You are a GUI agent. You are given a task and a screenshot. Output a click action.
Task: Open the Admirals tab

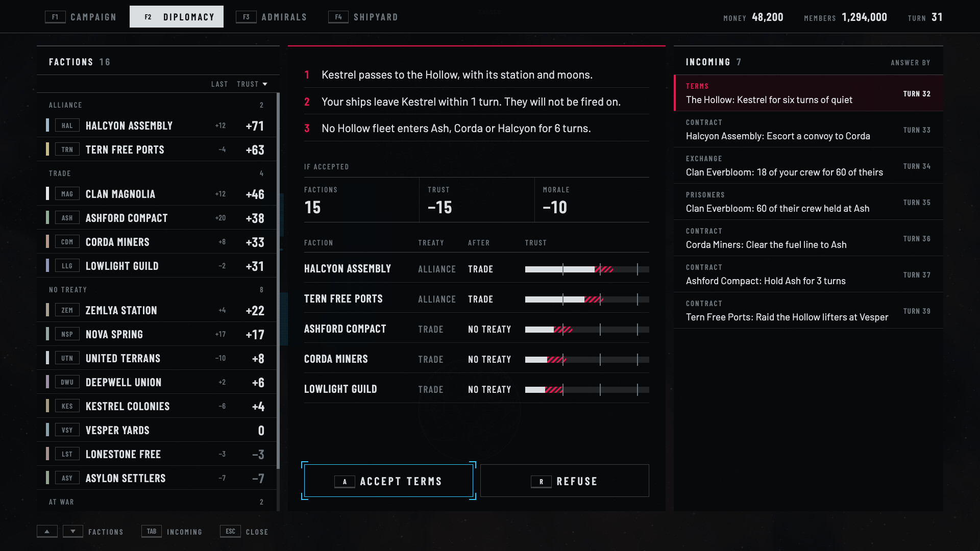click(272, 17)
